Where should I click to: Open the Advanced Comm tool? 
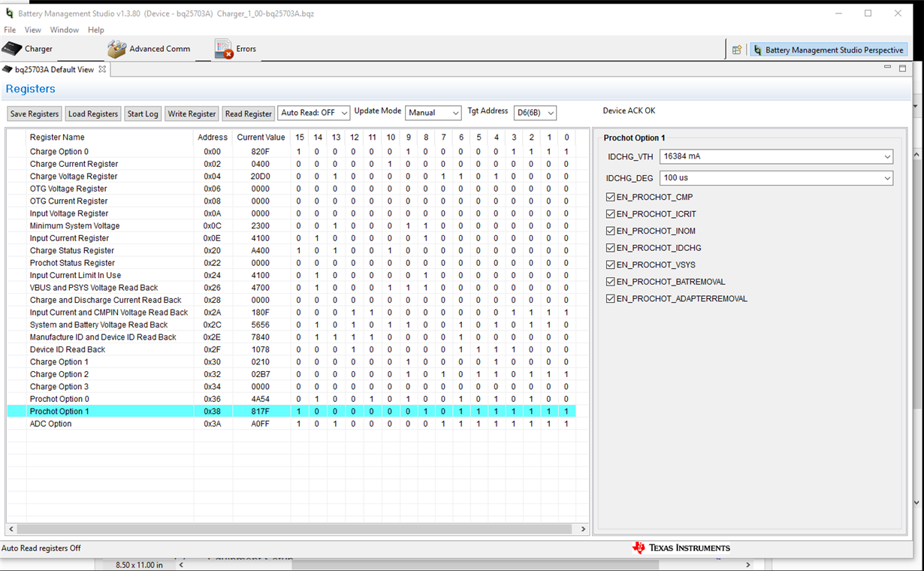[x=149, y=49]
